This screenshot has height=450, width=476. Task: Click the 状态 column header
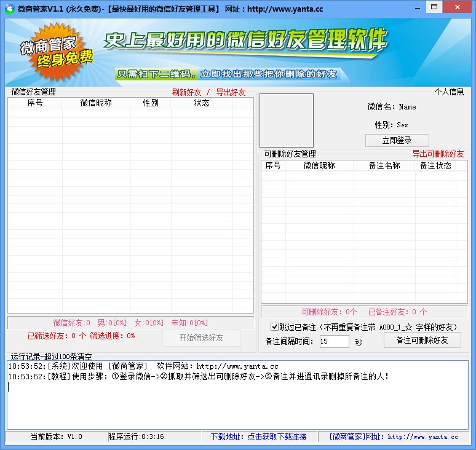(x=202, y=103)
